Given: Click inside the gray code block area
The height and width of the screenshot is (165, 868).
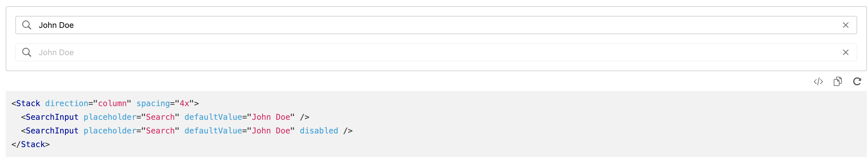Looking at the screenshot, I should click(506, 124).
